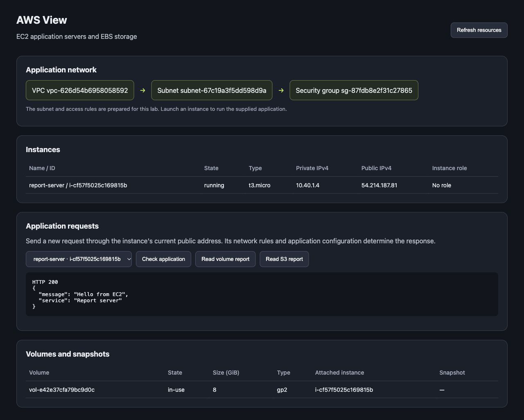Click Read S3 report button
This screenshot has width=524, height=420.
coord(284,259)
